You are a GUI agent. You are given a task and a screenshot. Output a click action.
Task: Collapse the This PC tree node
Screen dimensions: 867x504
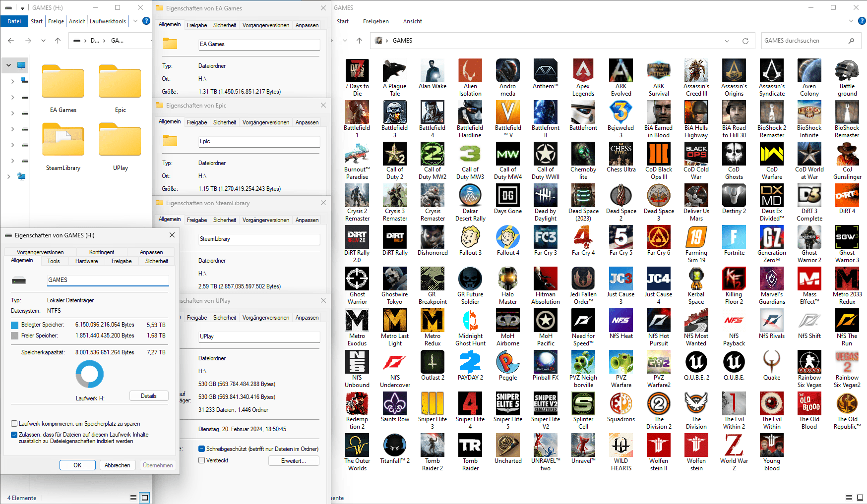(x=8, y=65)
